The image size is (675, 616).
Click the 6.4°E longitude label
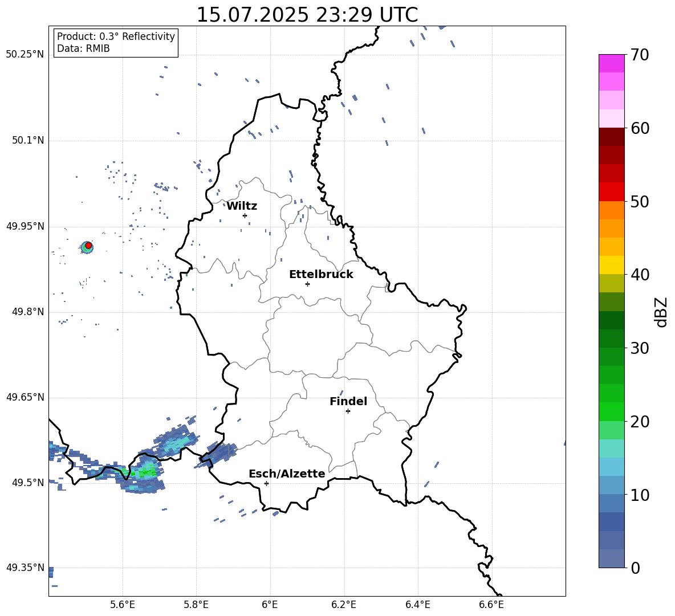(417, 605)
